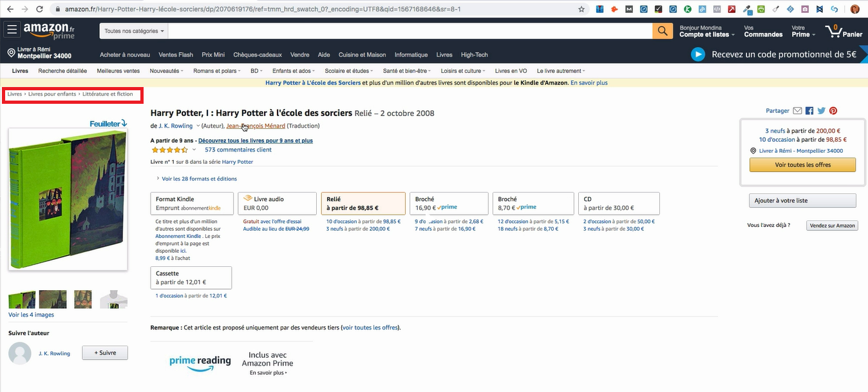Share the book on Facebook
This screenshot has height=392, width=868.
809,111
